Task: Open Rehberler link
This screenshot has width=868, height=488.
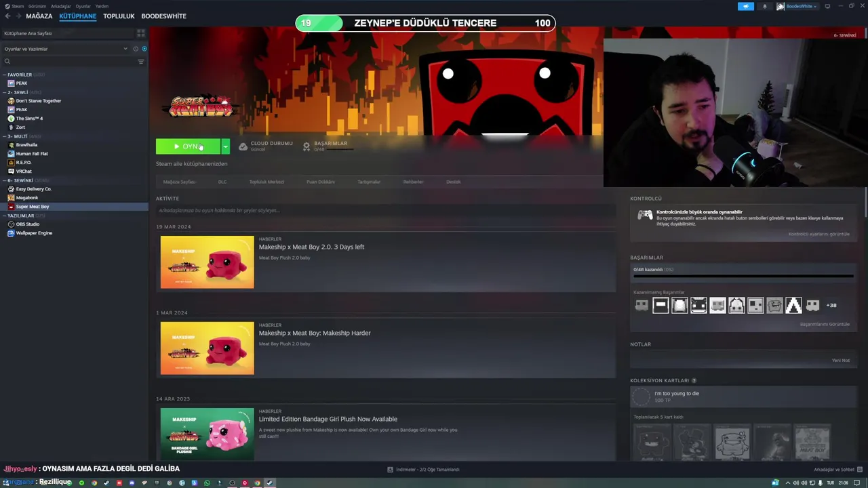Action: point(413,182)
